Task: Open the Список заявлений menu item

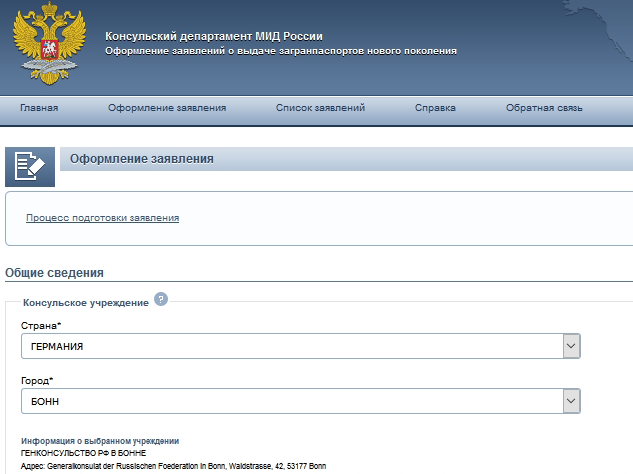Action: (x=320, y=108)
